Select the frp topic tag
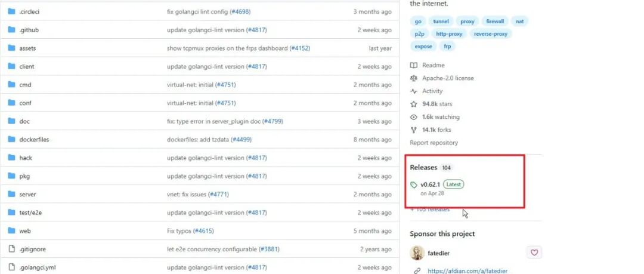This screenshot has width=644, height=274. coord(447,47)
